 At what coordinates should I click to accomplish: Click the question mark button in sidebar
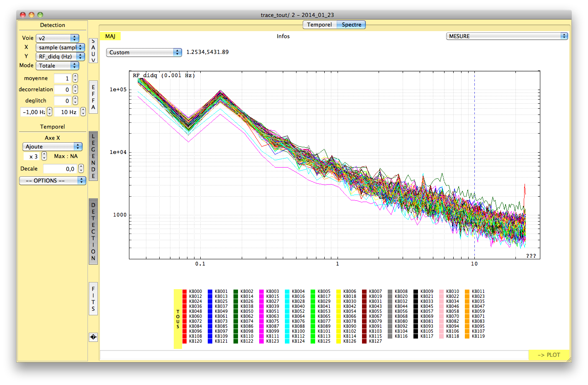pos(93,337)
